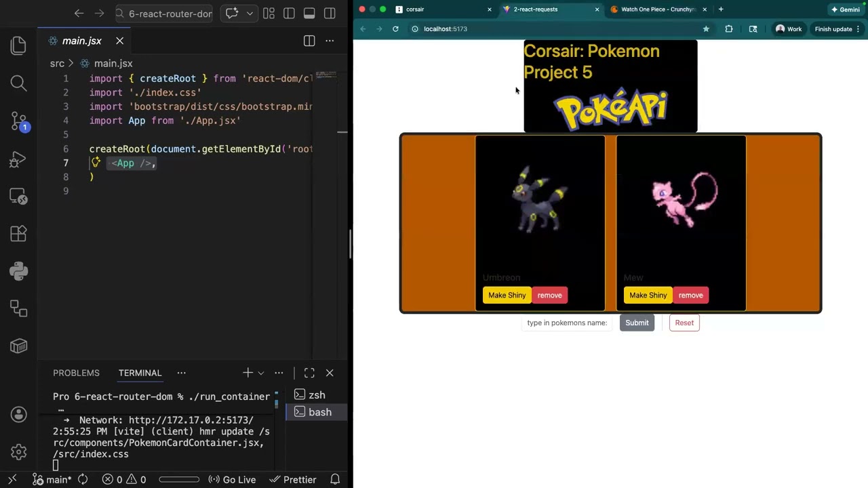Image resolution: width=868 pixels, height=488 pixels.
Task: Close the main.jsx editor tab
Action: coord(119,41)
